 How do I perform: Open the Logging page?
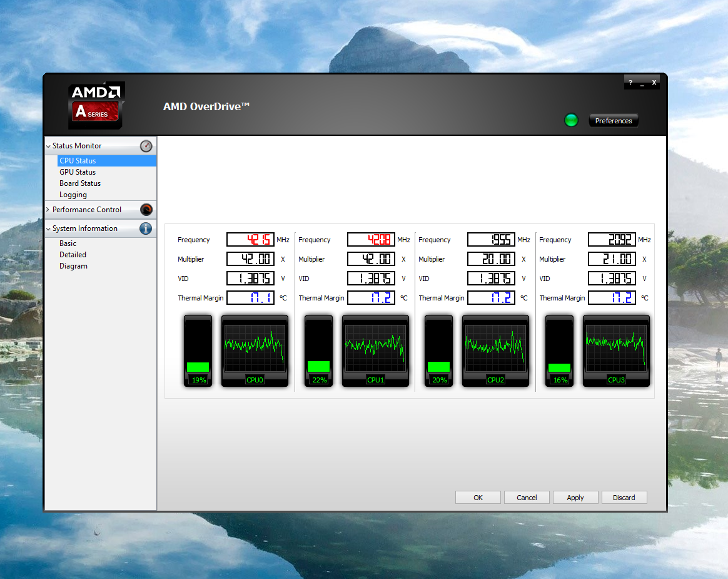coord(73,195)
